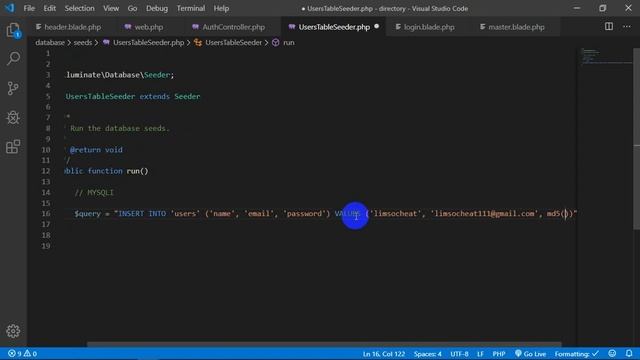This screenshot has height=360, width=640.
Task: Show errors and warnings in status bar
Action: pyautogui.click(x=22, y=353)
